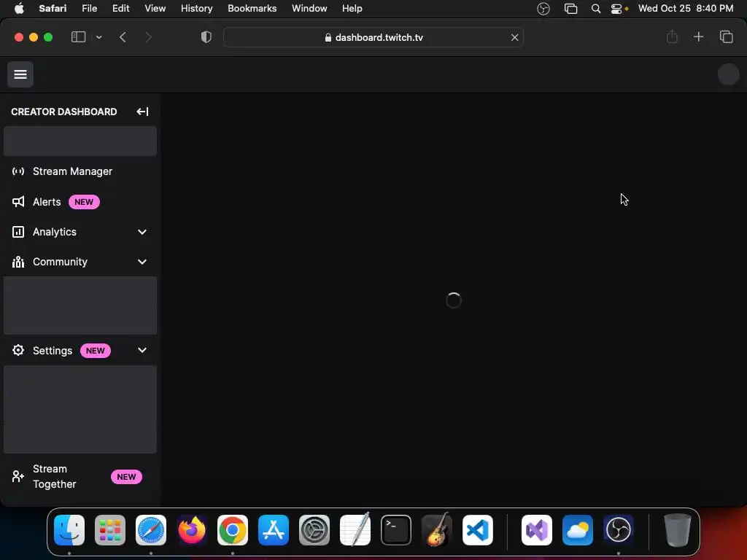Open TextEdit from the dock
The height and width of the screenshot is (560, 747).
pos(355,529)
